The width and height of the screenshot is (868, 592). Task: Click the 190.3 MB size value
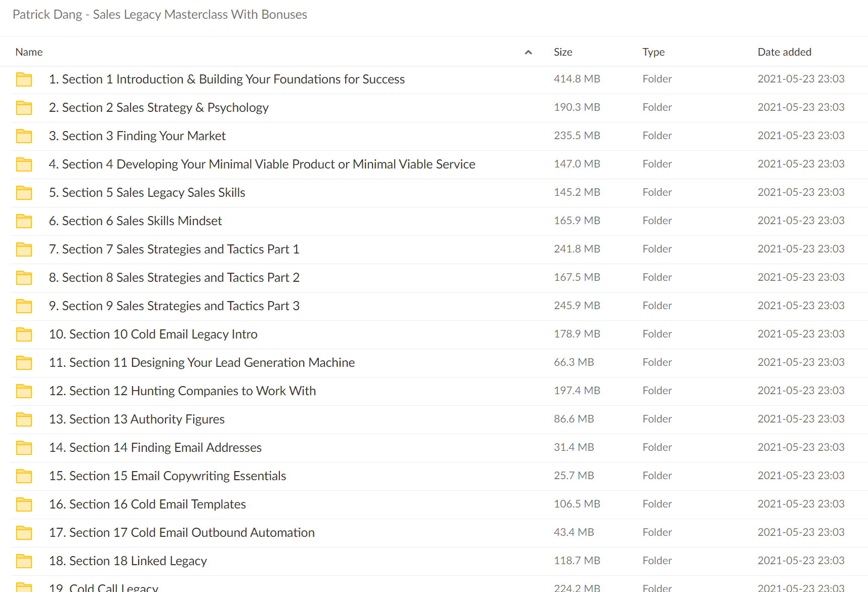577,107
